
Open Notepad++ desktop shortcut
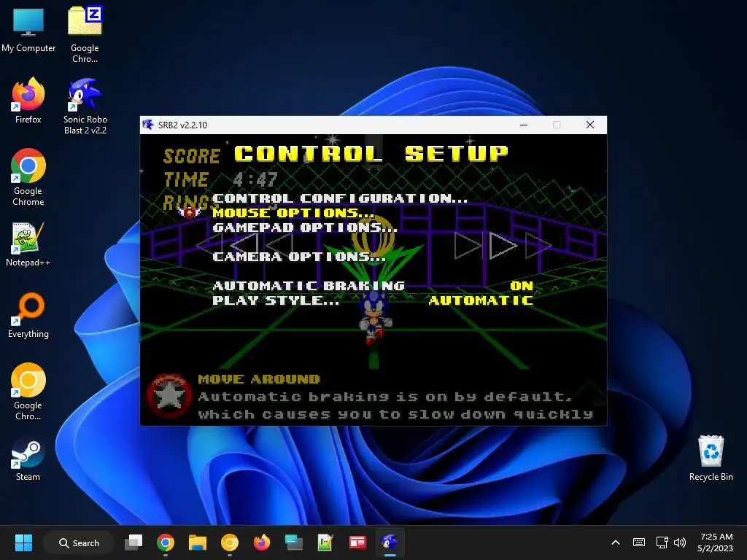pyautogui.click(x=28, y=244)
